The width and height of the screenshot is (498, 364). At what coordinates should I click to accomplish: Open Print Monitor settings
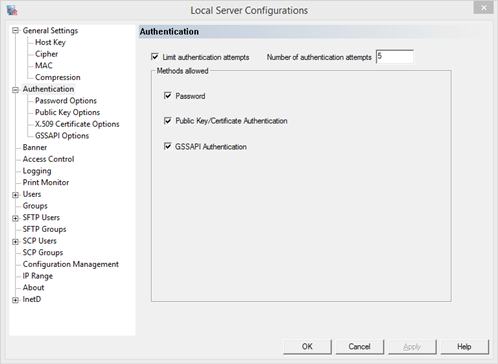(46, 182)
